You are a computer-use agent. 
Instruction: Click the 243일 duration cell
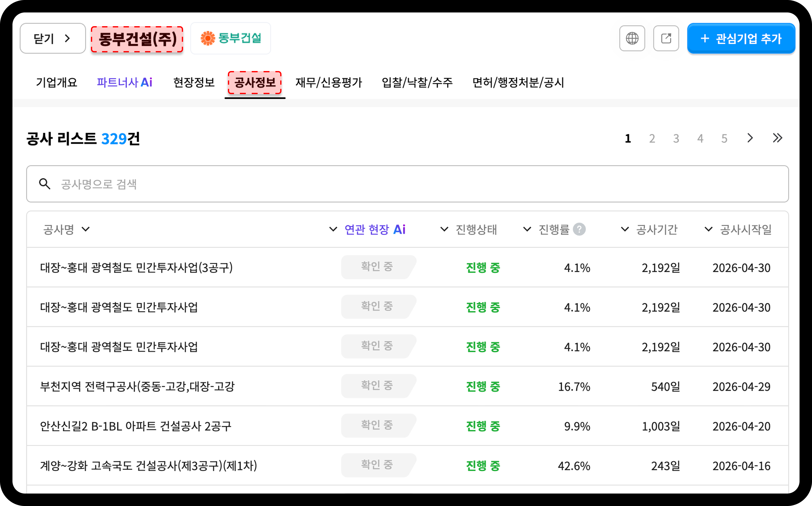[665, 466]
